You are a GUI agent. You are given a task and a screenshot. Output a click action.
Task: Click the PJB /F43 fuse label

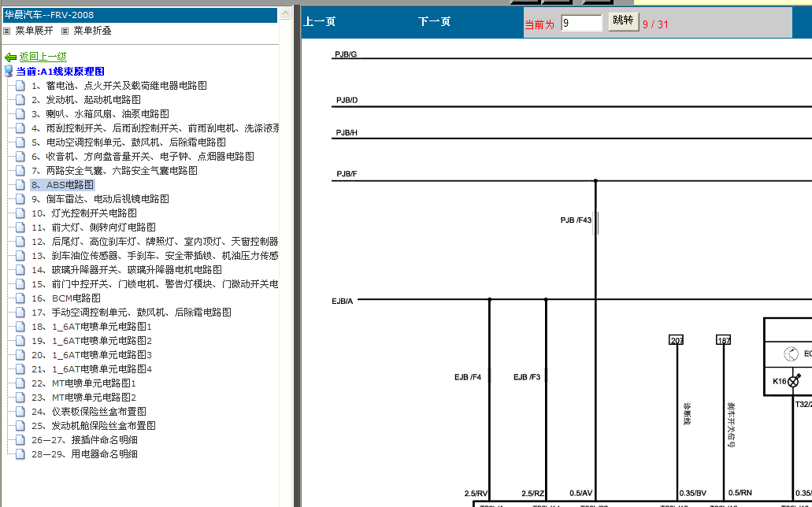pos(576,220)
